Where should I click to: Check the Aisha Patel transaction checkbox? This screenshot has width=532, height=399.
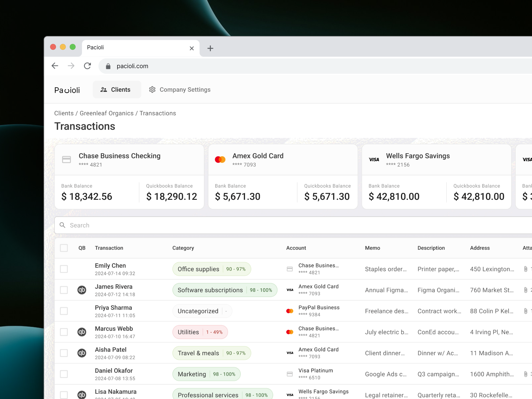point(64,353)
